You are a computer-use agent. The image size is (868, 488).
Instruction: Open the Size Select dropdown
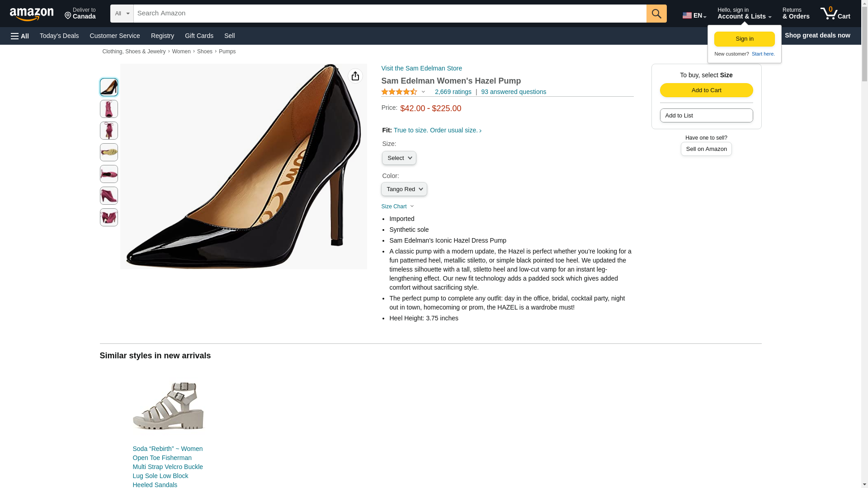[399, 158]
